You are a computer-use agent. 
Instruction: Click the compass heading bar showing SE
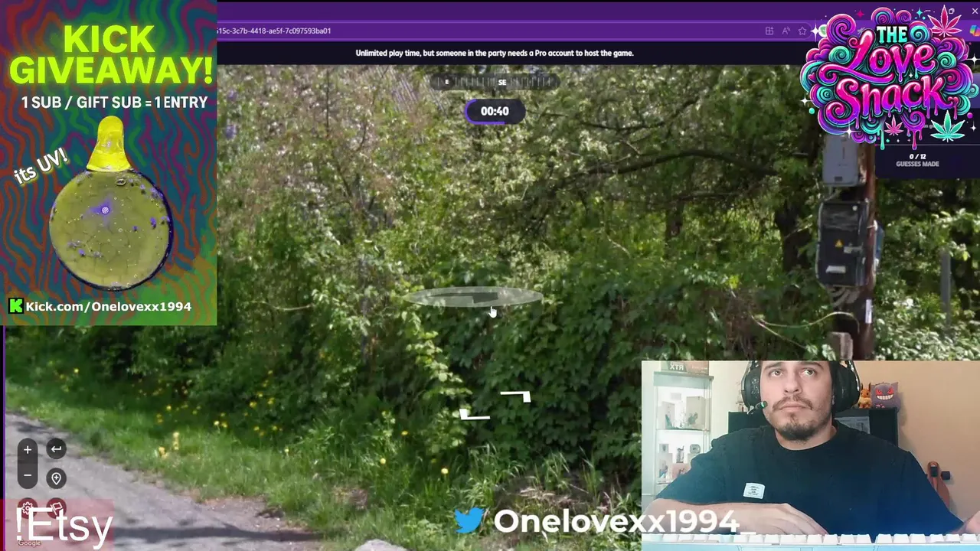[495, 82]
